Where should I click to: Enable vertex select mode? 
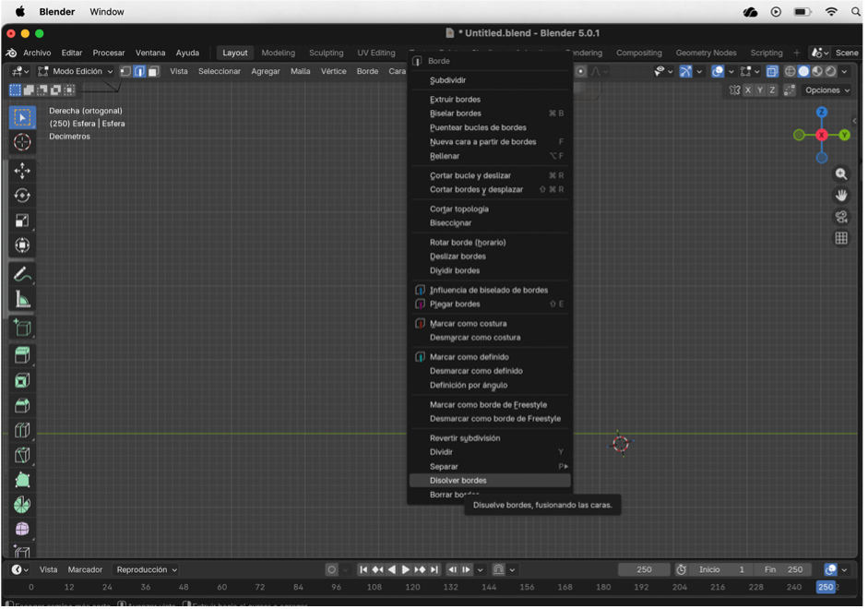point(125,71)
